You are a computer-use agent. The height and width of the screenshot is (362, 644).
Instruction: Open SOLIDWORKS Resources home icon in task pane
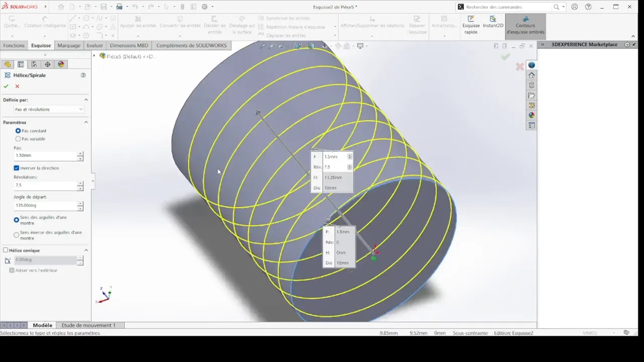tap(531, 75)
